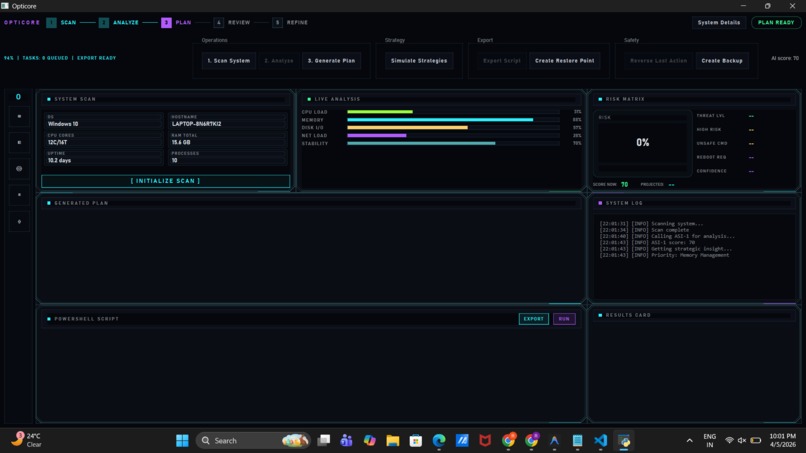Click Create Backup
Screen dimensions: 806x453
pos(722,61)
